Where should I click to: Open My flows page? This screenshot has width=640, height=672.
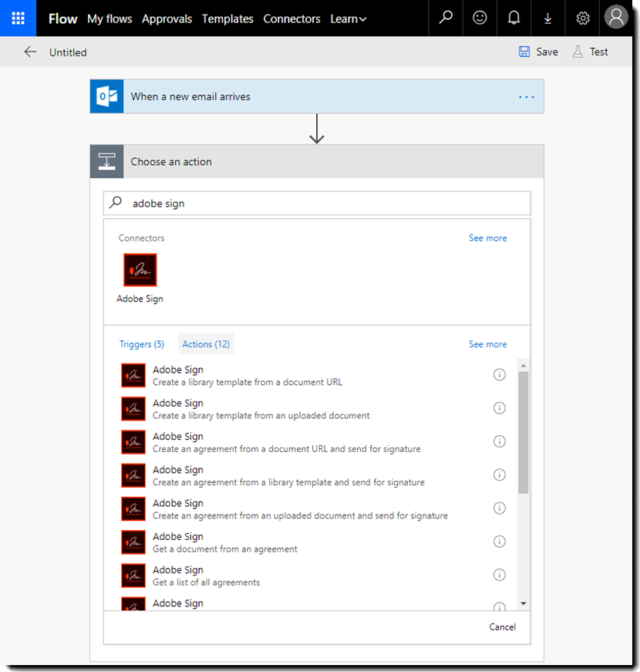pyautogui.click(x=109, y=19)
